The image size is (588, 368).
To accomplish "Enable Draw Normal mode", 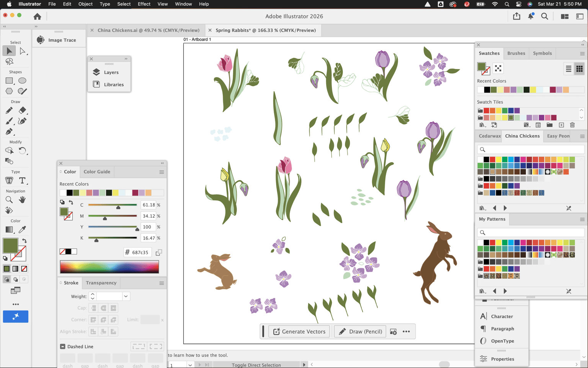I will coord(7,279).
